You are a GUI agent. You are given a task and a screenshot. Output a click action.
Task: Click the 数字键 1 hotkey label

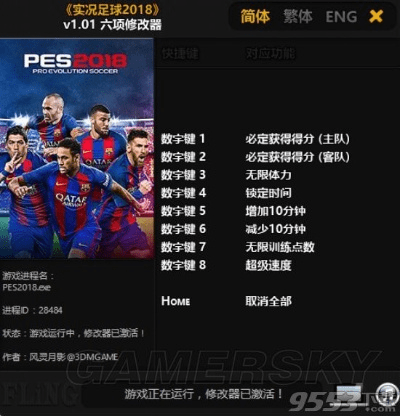pos(183,139)
